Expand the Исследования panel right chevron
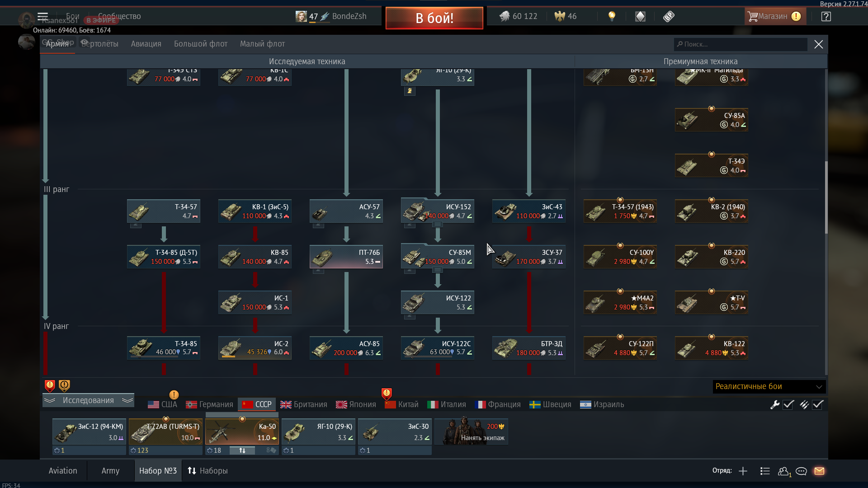This screenshot has height=488, width=868. (127, 400)
